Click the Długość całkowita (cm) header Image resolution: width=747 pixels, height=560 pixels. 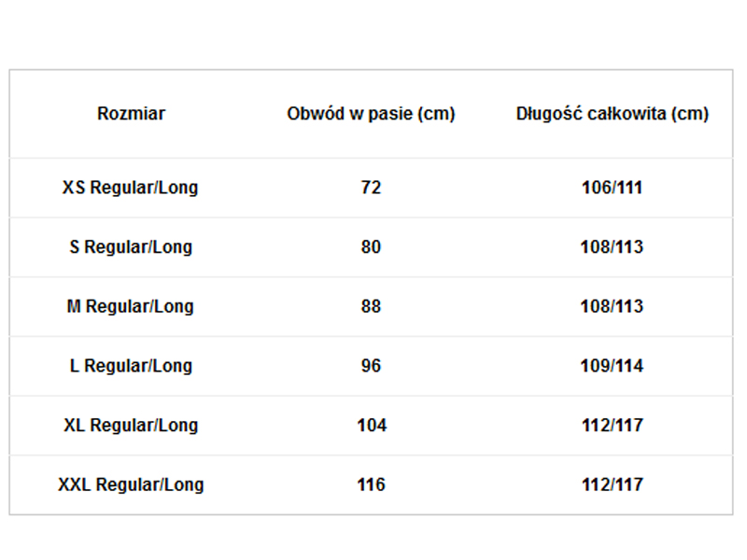click(612, 114)
